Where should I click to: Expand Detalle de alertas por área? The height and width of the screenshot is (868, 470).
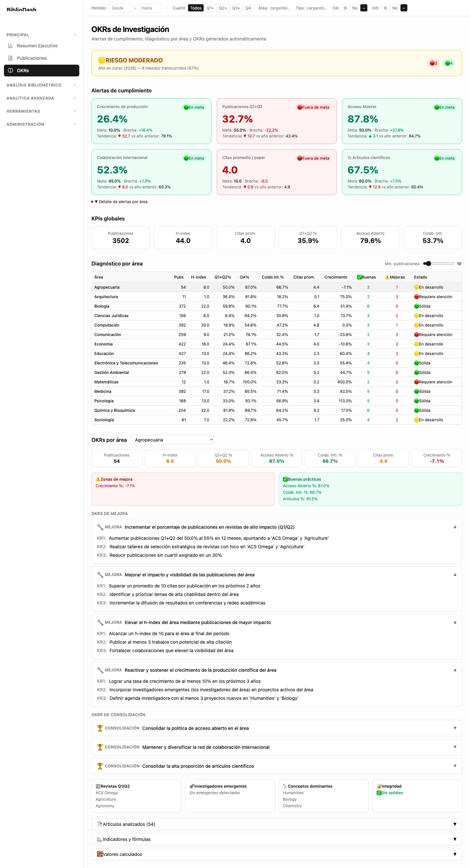coord(119,202)
